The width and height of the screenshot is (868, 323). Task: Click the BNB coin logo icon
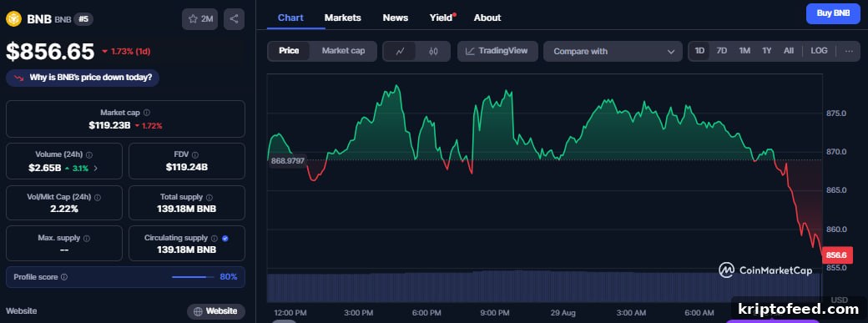13,19
